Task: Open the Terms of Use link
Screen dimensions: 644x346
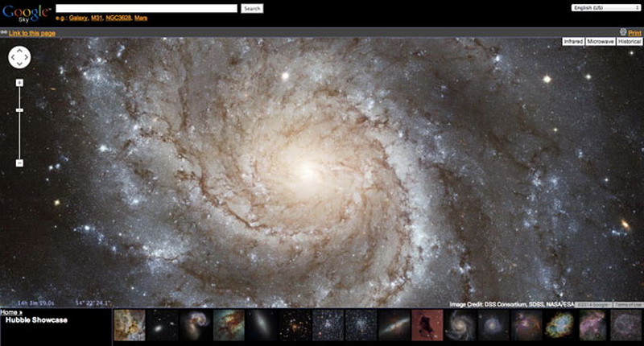Action: pos(628,304)
